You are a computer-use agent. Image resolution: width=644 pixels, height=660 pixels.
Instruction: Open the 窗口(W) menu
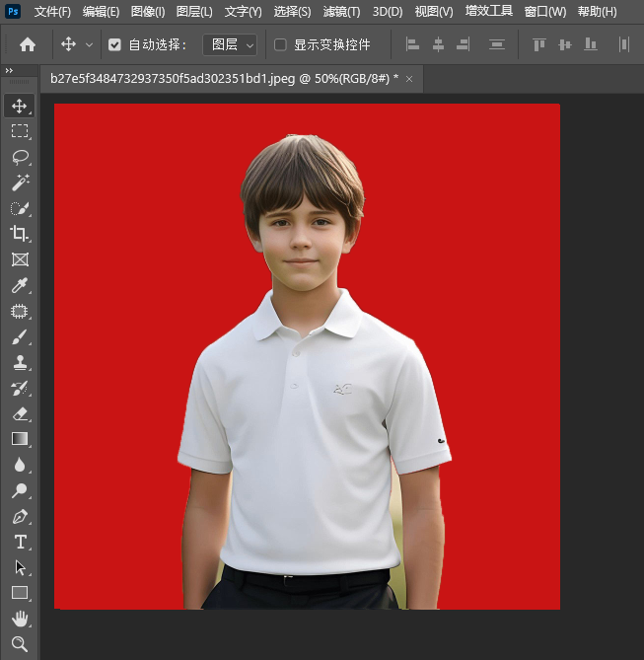(545, 12)
